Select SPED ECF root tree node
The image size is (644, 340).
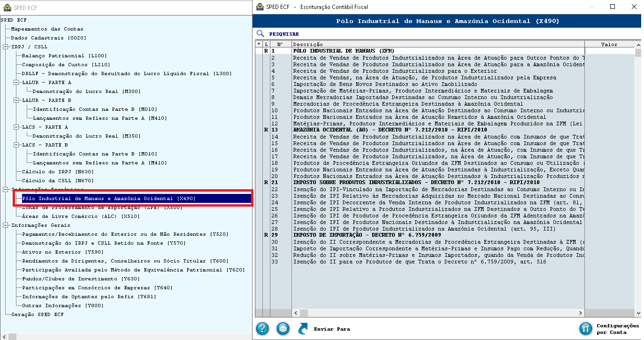14,20
